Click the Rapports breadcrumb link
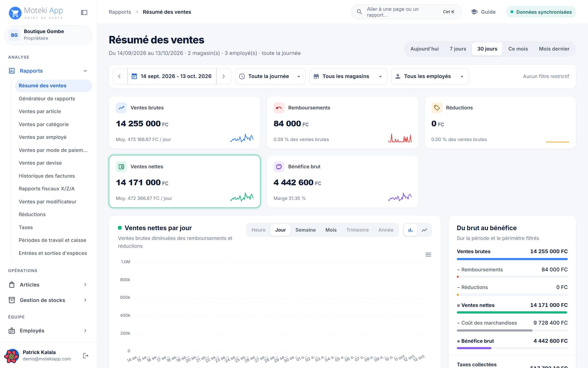 (x=120, y=12)
